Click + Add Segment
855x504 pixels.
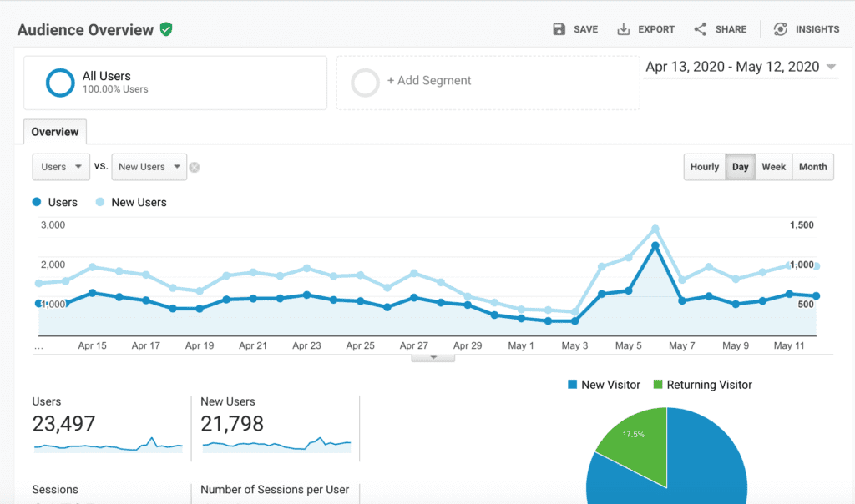[x=429, y=81]
